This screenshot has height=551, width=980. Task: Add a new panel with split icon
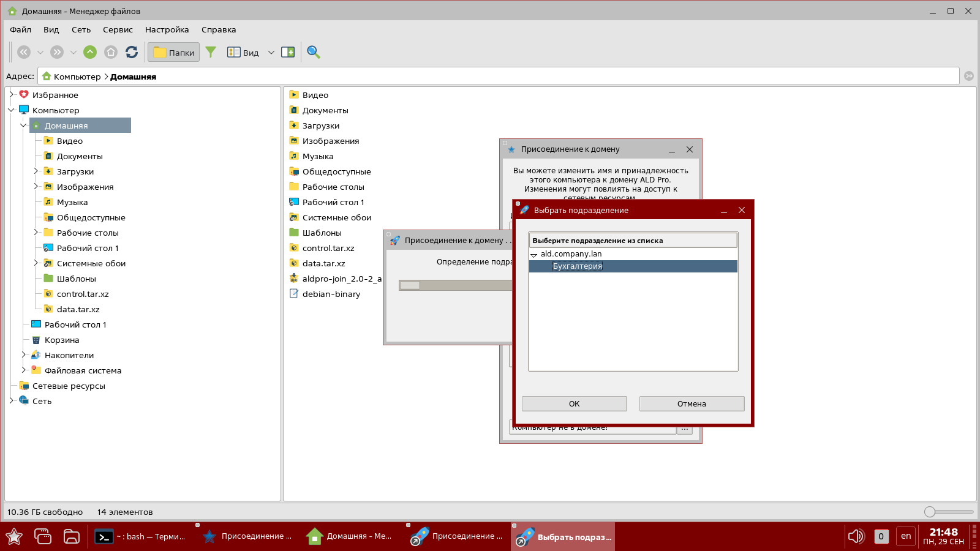click(288, 52)
